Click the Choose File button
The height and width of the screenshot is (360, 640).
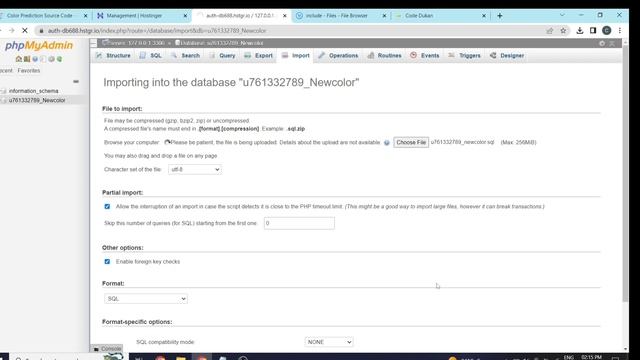click(411, 142)
